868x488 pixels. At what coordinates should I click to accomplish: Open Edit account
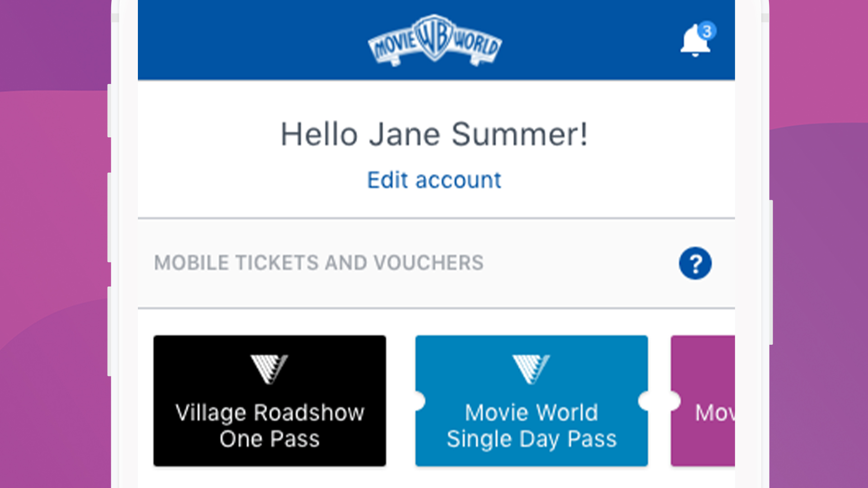pyautogui.click(x=434, y=180)
